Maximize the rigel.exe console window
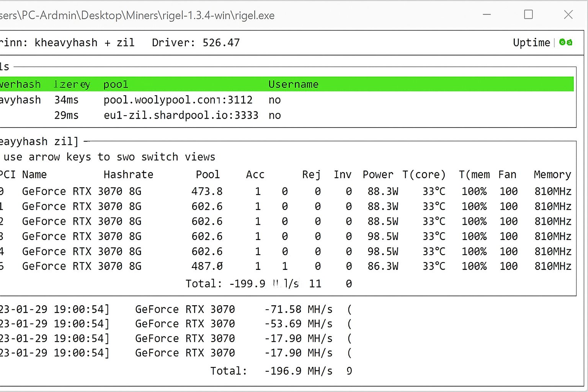This screenshot has height=392, width=588. (x=528, y=15)
